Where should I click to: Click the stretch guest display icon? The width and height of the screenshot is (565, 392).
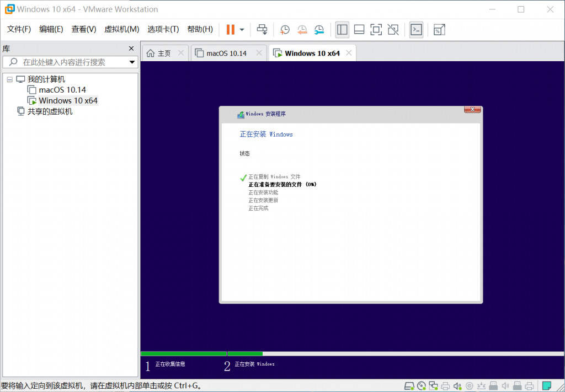(x=439, y=29)
